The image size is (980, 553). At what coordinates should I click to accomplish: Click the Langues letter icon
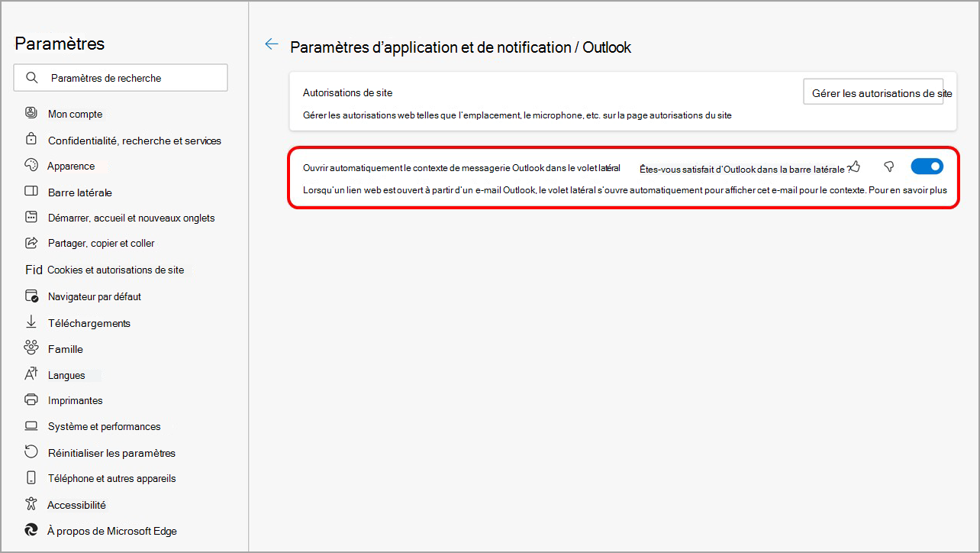31,374
